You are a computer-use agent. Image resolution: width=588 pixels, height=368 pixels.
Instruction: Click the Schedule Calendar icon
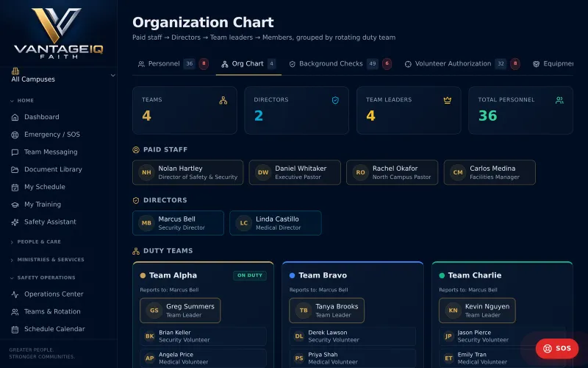(15, 329)
